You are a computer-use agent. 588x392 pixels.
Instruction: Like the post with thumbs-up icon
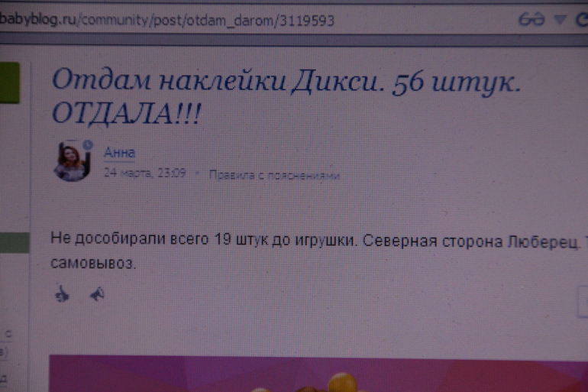pos(63,293)
